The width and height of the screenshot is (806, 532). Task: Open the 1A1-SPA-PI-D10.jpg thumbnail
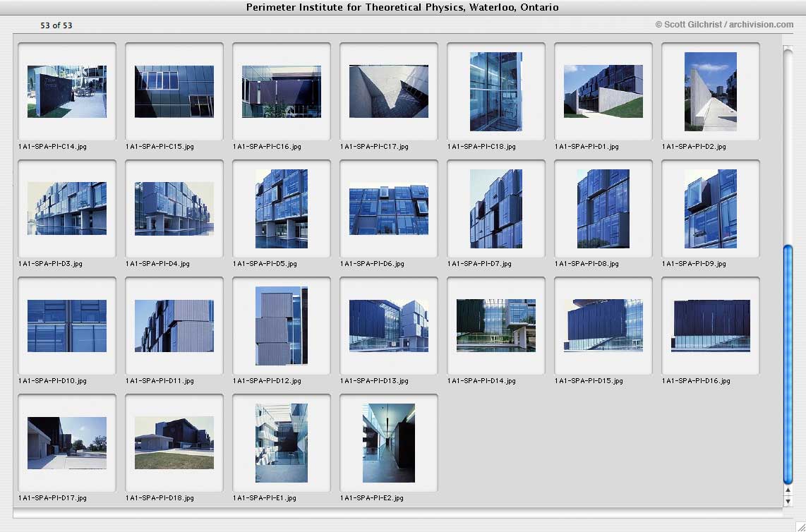[67, 326]
